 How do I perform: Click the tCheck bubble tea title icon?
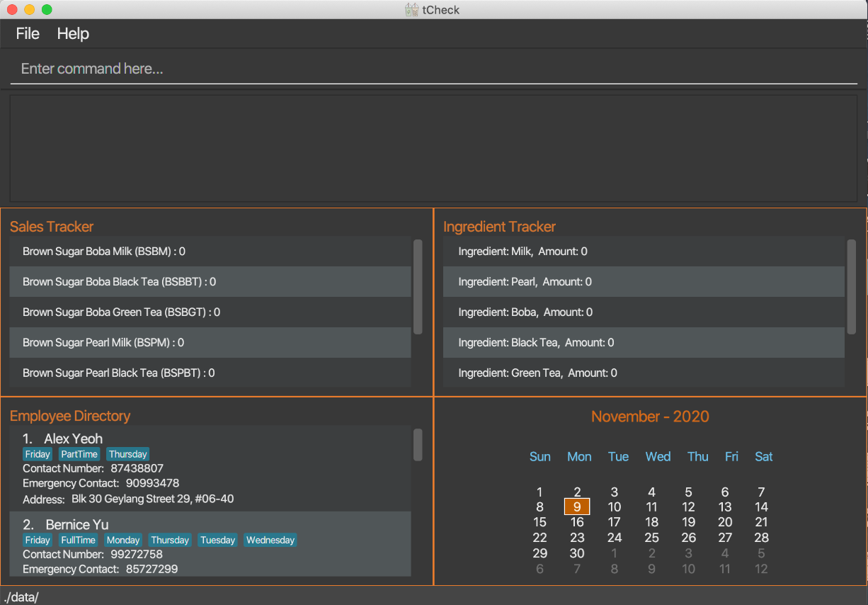[411, 10]
